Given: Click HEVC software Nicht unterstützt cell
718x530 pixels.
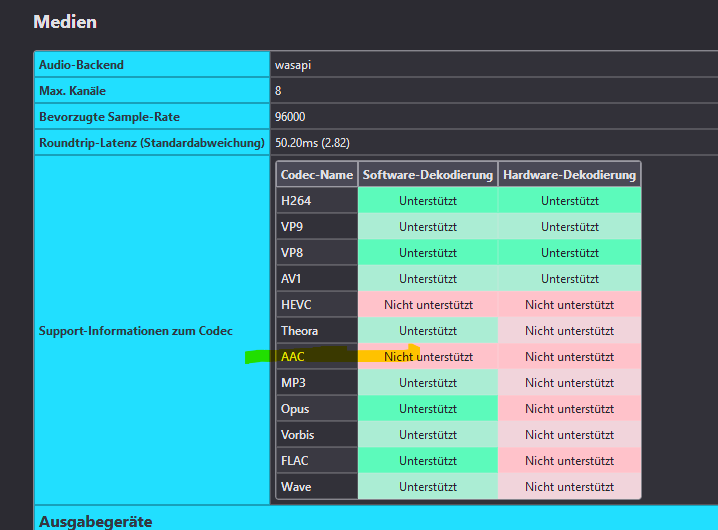Looking at the screenshot, I should 428,305.
